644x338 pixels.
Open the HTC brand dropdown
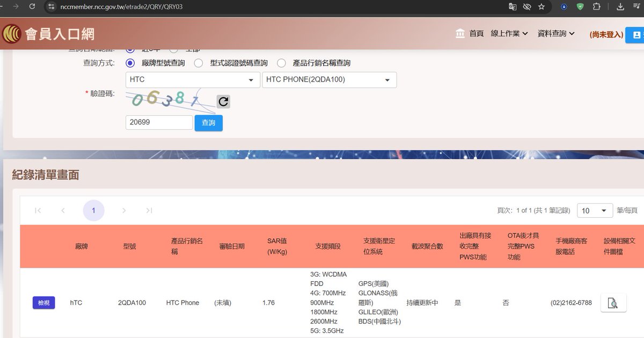pyautogui.click(x=193, y=79)
